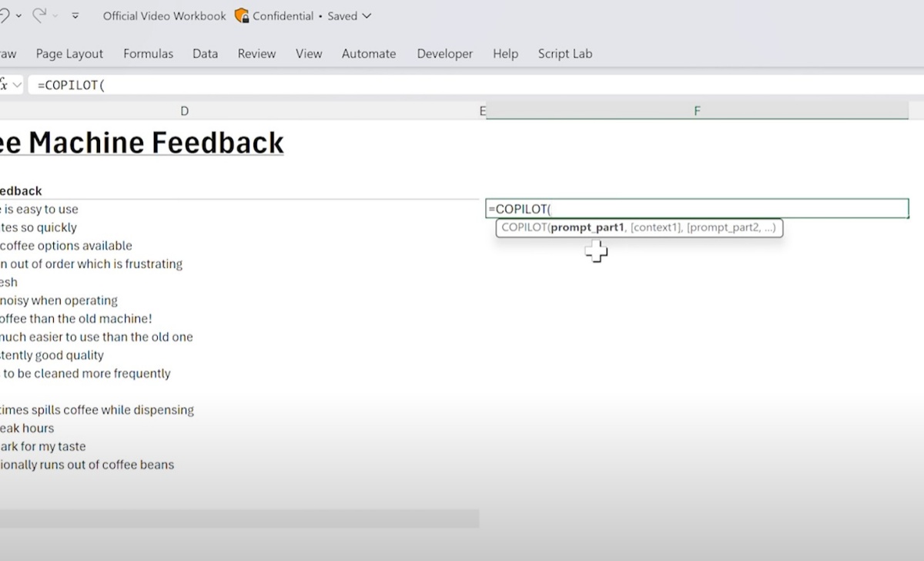Select column E header
This screenshot has height=561, width=924.
point(483,111)
